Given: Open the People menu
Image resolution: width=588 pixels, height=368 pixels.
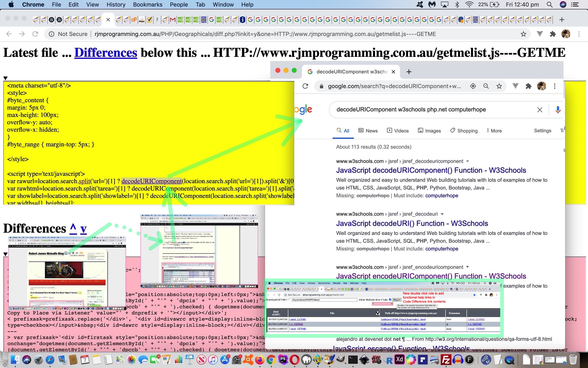Looking at the screenshot, I should [179, 5].
